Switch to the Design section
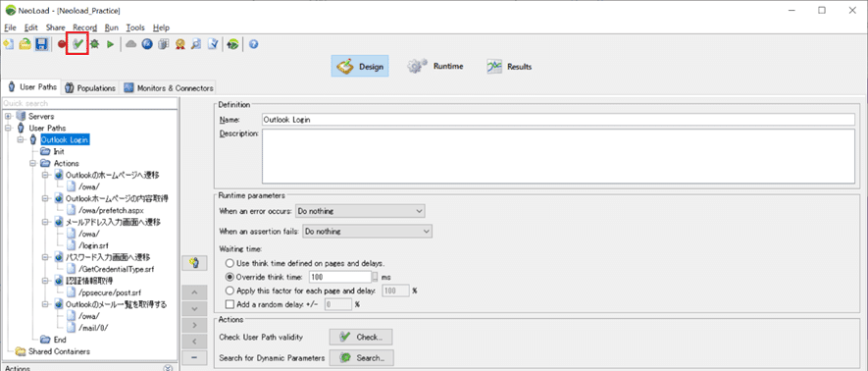868x371 pixels. pyautogui.click(x=360, y=67)
